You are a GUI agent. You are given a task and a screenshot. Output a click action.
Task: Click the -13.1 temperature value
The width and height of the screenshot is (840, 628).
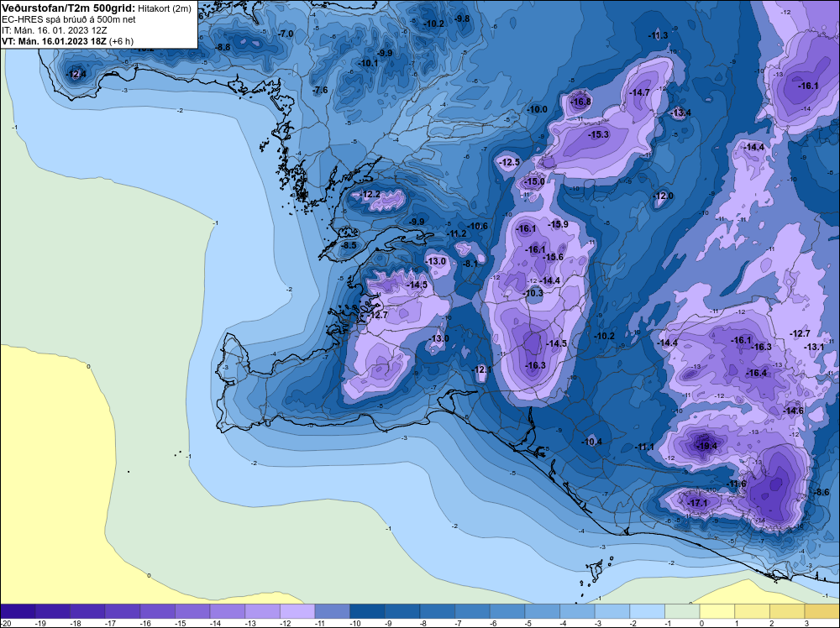click(814, 347)
